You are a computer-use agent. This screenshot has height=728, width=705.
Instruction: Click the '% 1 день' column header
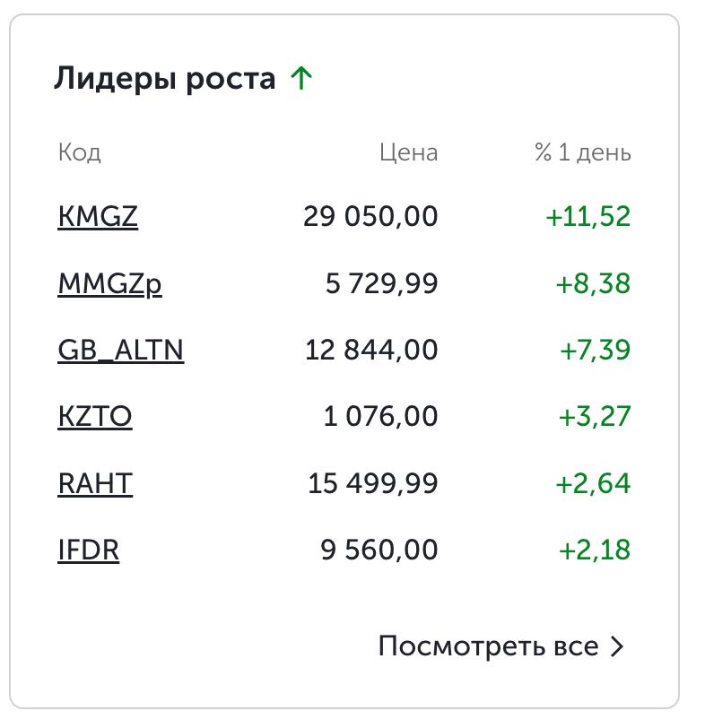pyautogui.click(x=582, y=152)
